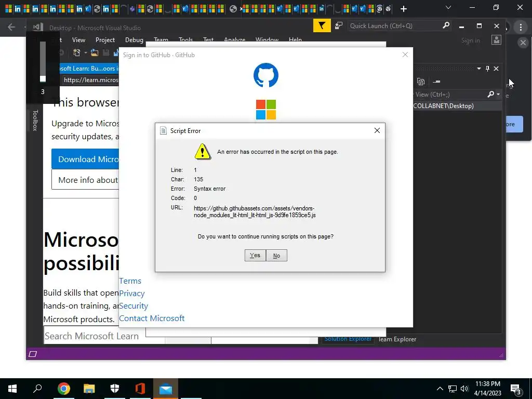Open the Debug menu
This screenshot has height=399, width=532.
click(134, 40)
